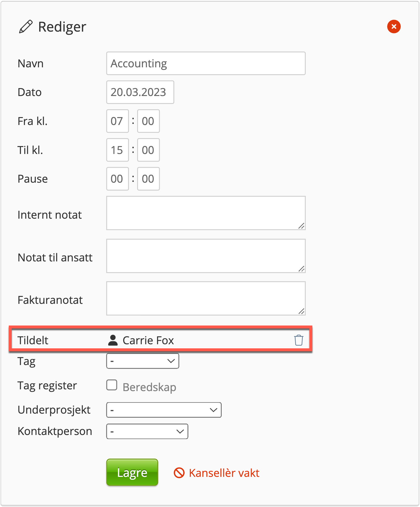Click the trash icon next to Carrie Fox
This screenshot has width=420, height=507.
coord(298,340)
